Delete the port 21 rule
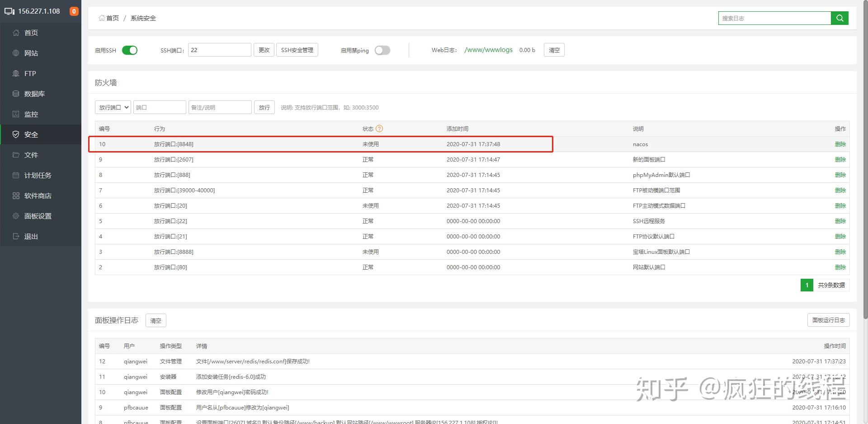The image size is (868, 424). coord(840,236)
